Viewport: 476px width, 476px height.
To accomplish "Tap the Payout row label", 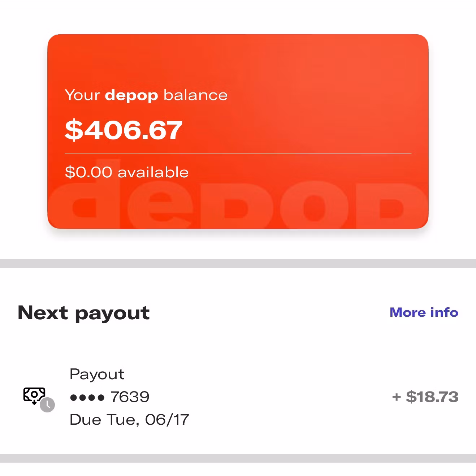I will pos(97,374).
